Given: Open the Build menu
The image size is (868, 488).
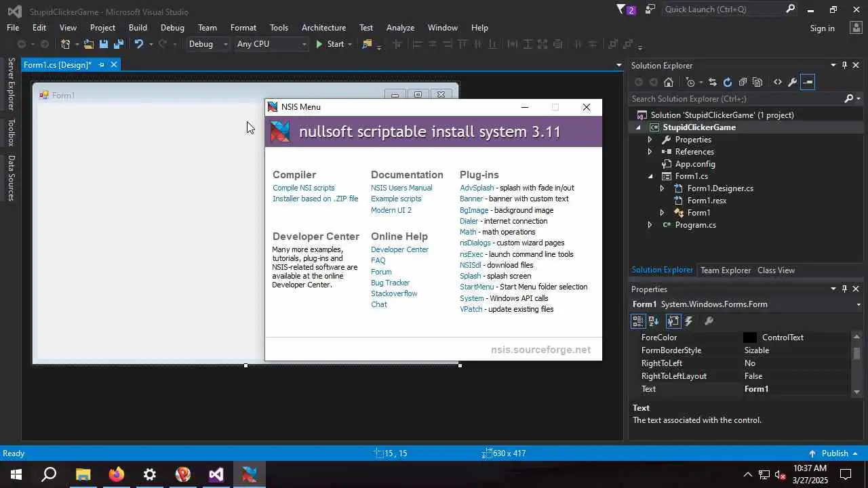Looking at the screenshot, I should [x=138, y=28].
